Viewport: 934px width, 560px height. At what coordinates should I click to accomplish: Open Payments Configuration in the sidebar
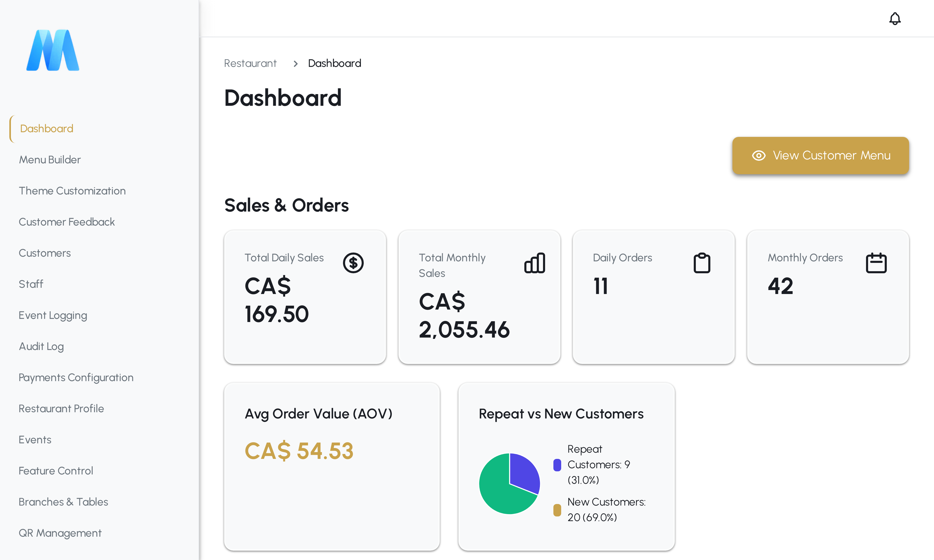tap(76, 377)
